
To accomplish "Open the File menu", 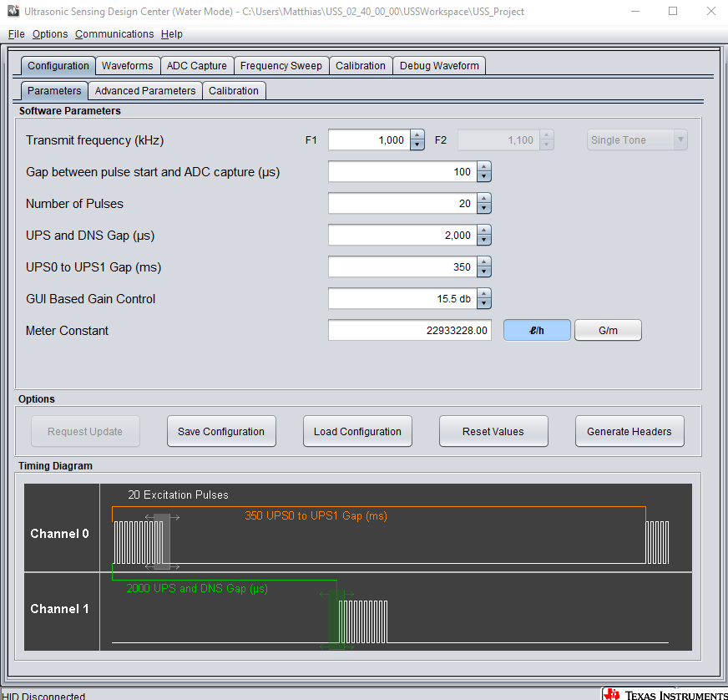I will coord(16,34).
